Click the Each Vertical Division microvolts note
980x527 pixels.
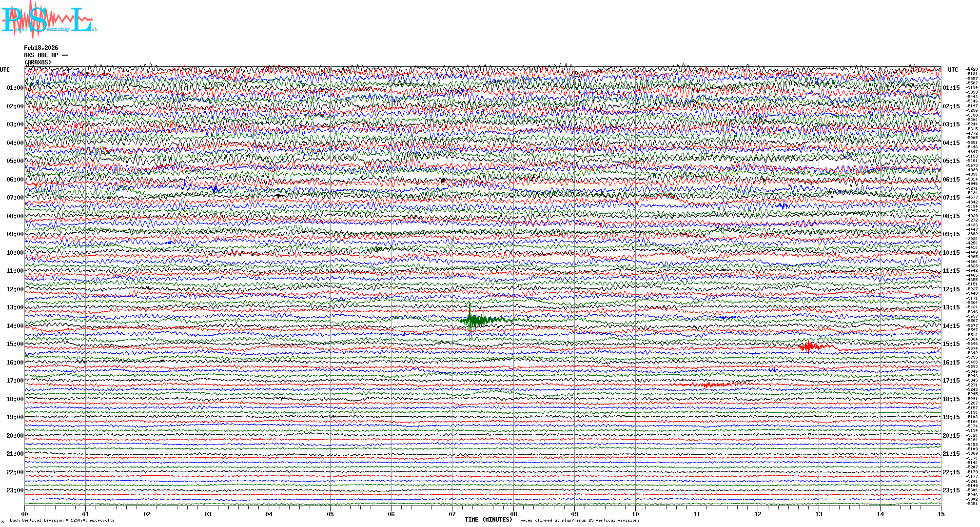pos(62,520)
